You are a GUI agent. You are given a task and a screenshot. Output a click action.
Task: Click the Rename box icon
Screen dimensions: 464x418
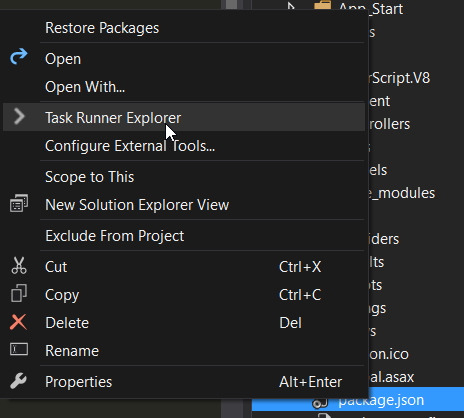[x=19, y=349]
